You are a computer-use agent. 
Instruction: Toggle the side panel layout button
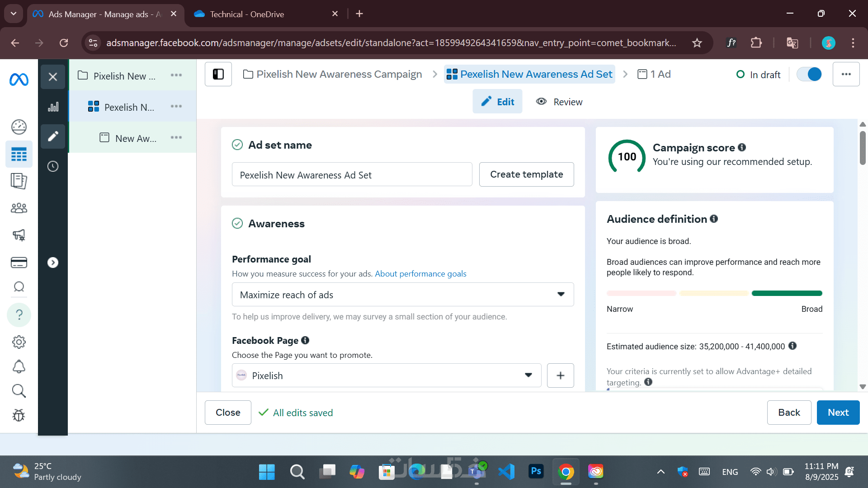tap(218, 74)
